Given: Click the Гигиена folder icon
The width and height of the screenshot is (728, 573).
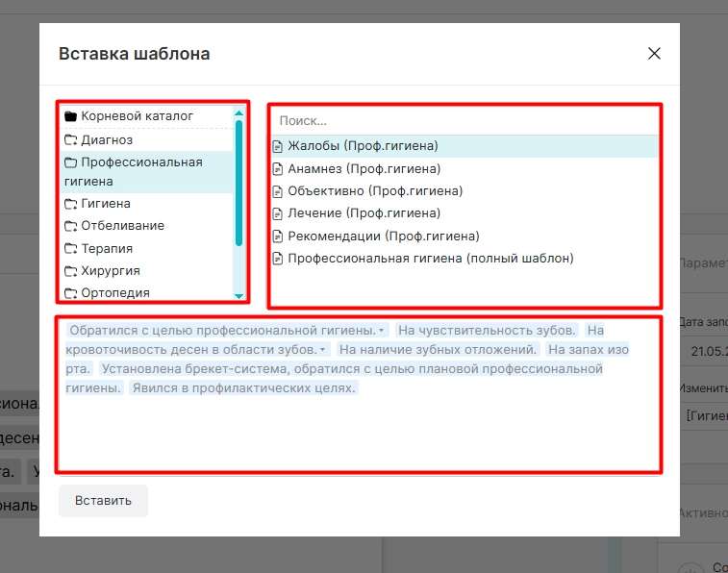Looking at the screenshot, I should tap(70, 204).
